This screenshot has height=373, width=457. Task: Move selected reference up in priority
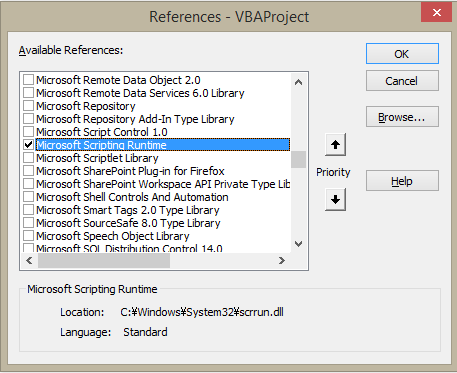coord(335,145)
